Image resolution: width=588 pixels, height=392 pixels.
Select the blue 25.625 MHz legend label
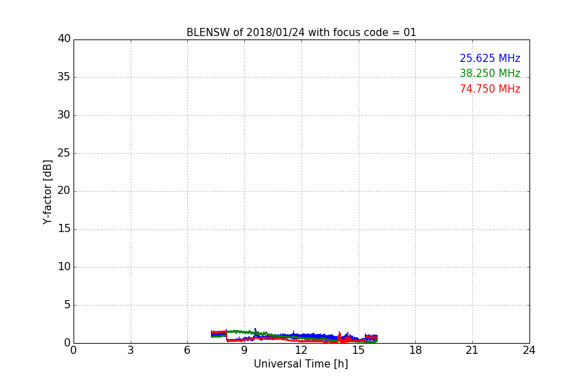pyautogui.click(x=490, y=58)
